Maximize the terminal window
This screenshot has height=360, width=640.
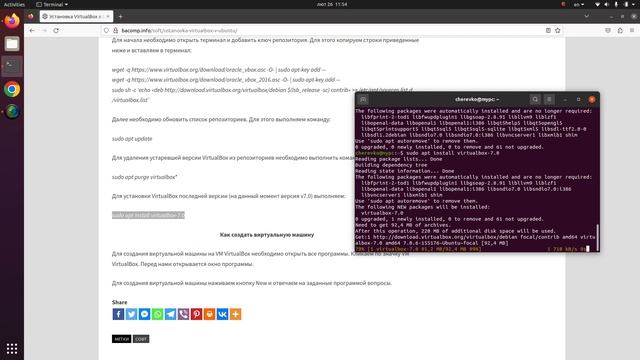pos(578,99)
